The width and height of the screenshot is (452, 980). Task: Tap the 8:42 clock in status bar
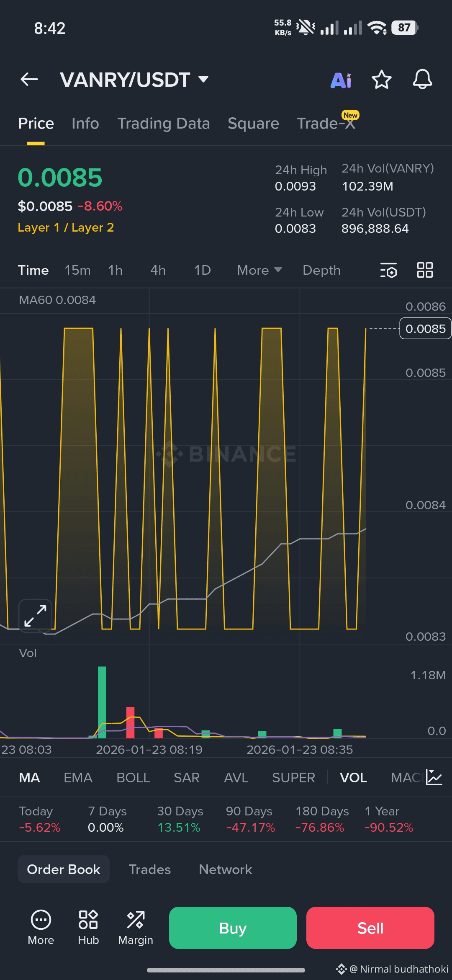point(50,28)
